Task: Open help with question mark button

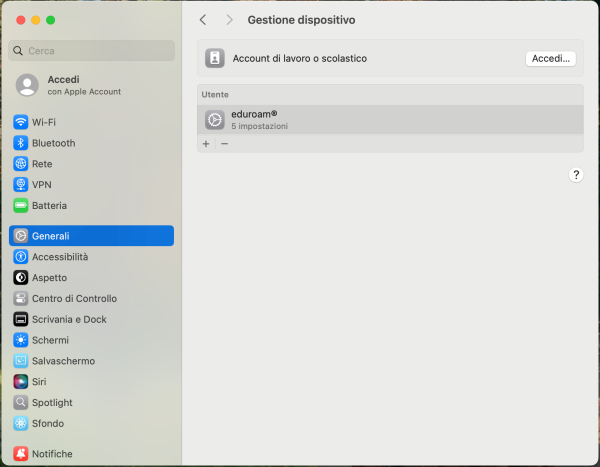Action: coord(576,175)
